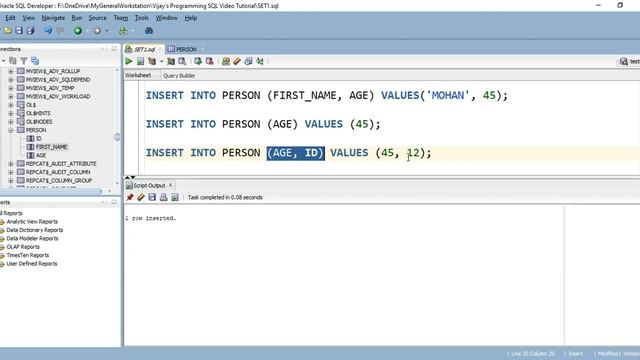Expand the MVIEW$_ADV_ROLLUP tree node

[x=11, y=71]
